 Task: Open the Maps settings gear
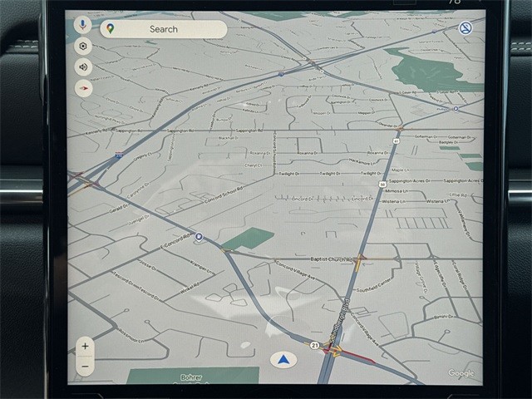84,47
